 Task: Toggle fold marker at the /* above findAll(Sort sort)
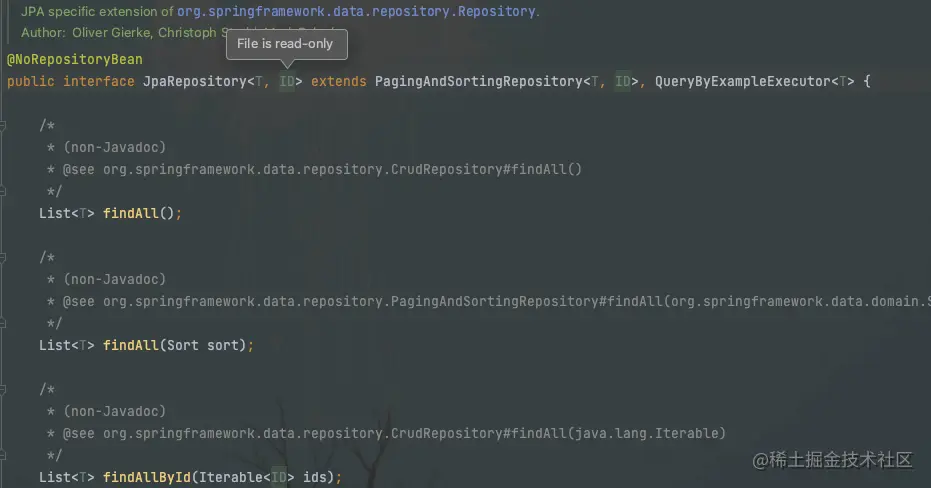pos(2,257)
